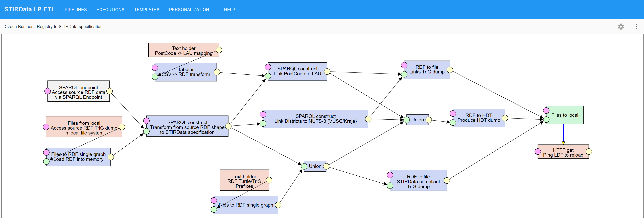The image size is (644, 218).
Task: Select the bottom unlabeled Files to RDF single graph node
Action: (x=246, y=205)
